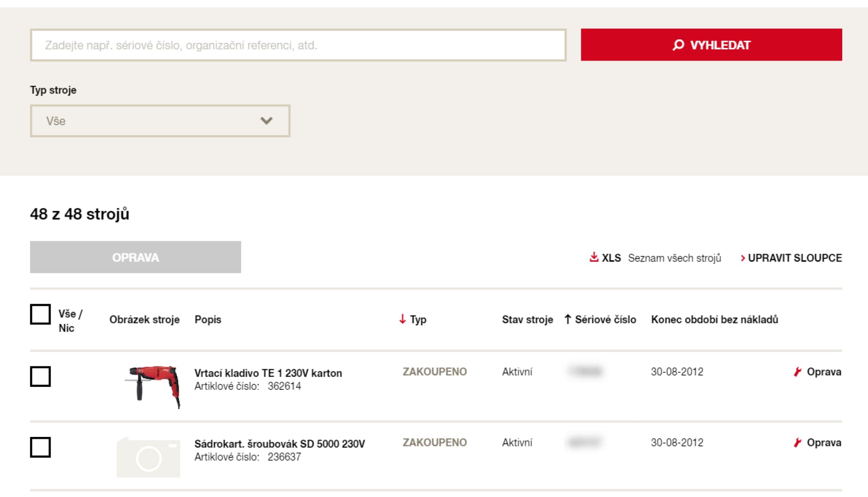Image resolution: width=868 pixels, height=497 pixels.
Task: Click the search field for serial number
Action: (x=298, y=45)
